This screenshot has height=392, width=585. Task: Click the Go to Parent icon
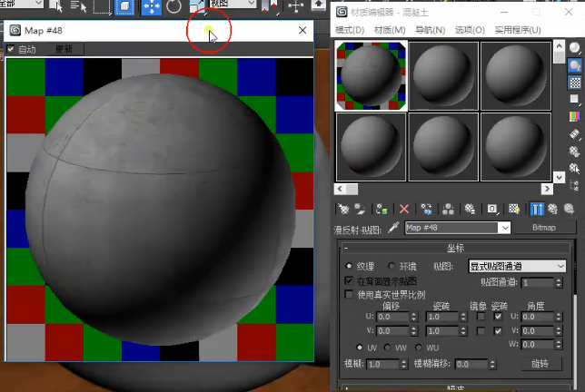tap(552, 209)
